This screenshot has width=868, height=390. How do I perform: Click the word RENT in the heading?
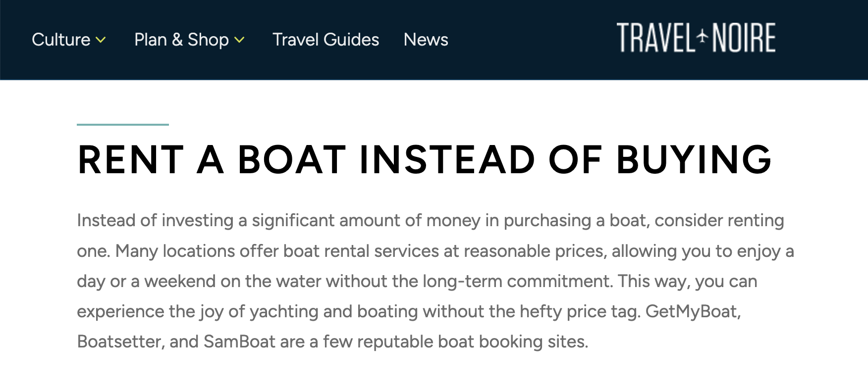point(131,160)
